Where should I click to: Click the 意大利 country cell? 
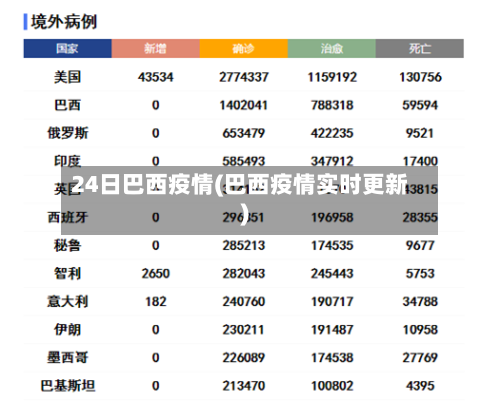tap(68, 302)
